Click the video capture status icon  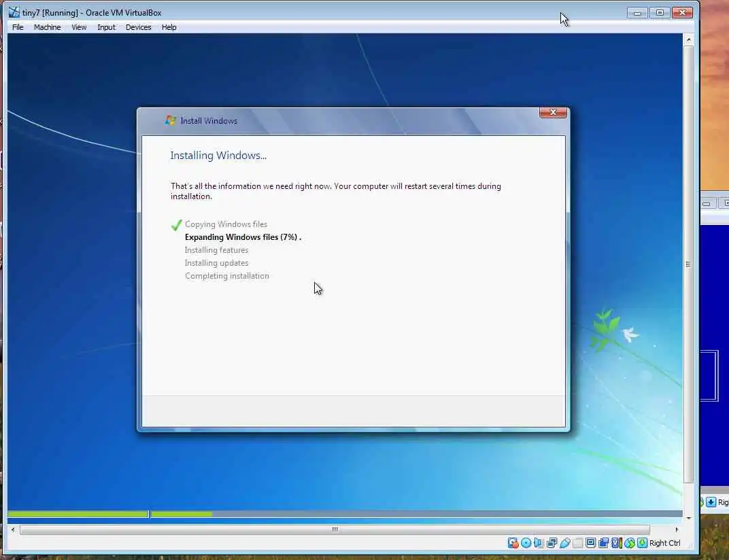pos(603,543)
